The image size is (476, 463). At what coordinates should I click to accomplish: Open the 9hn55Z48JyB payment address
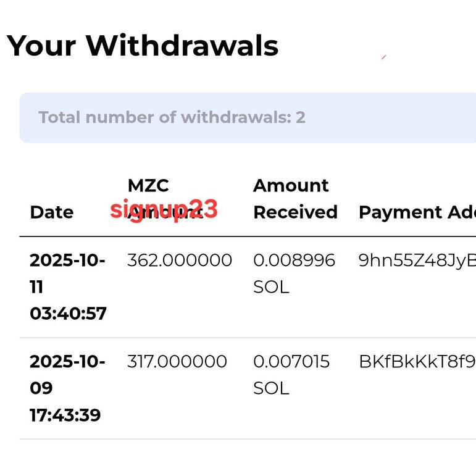(417, 261)
